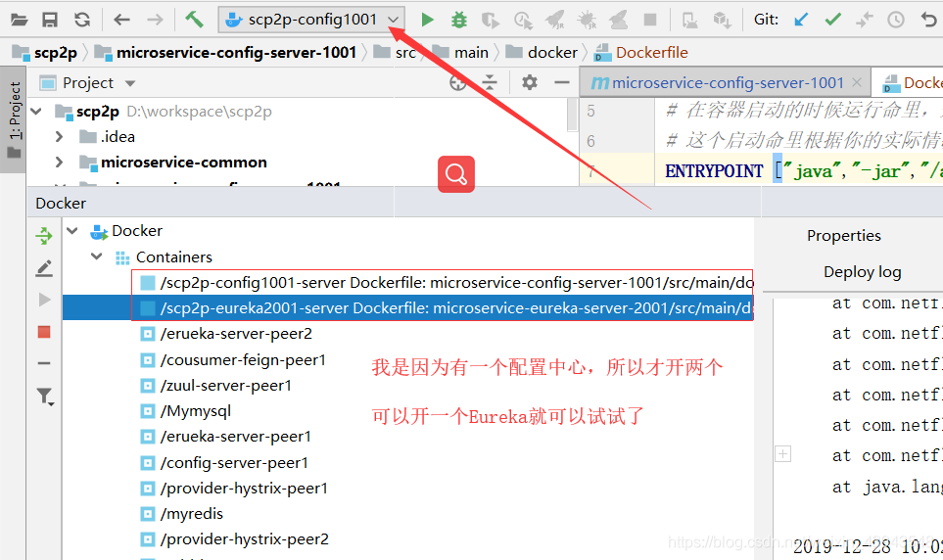Image resolution: width=943 pixels, height=560 pixels.
Task: Toggle the 1: Project side tool window
Action: tap(14, 119)
